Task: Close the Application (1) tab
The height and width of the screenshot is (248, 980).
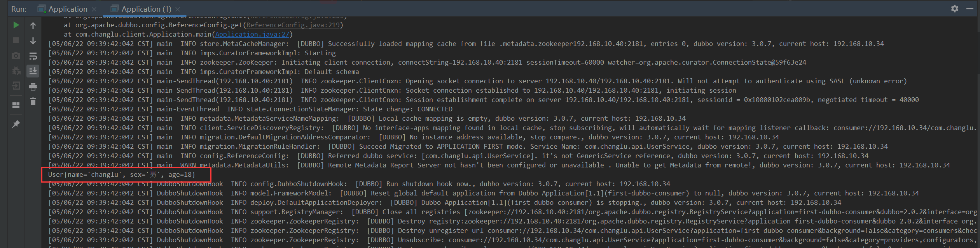Action: (x=178, y=9)
